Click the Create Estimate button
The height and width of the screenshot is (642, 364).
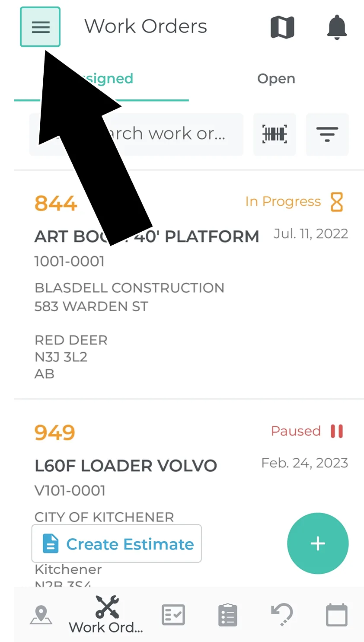click(x=117, y=543)
